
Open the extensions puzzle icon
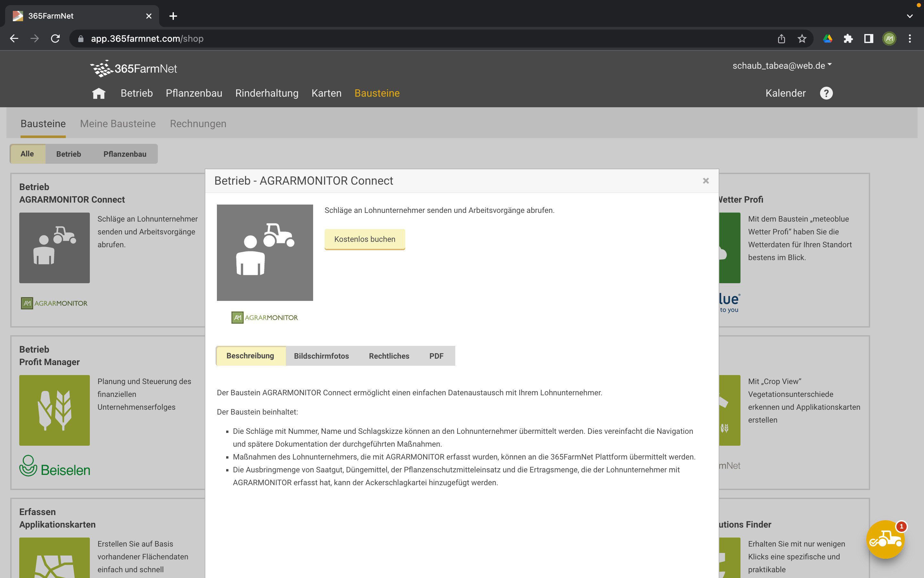tap(848, 39)
